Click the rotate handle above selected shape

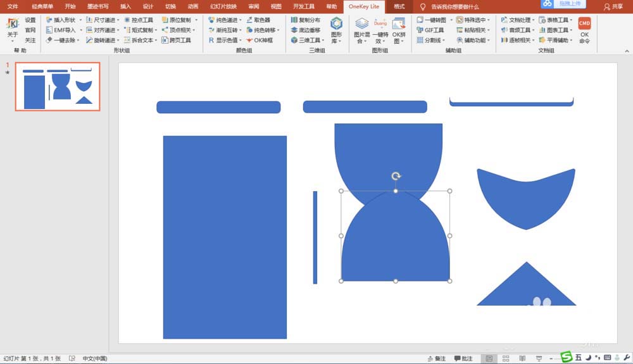click(396, 176)
